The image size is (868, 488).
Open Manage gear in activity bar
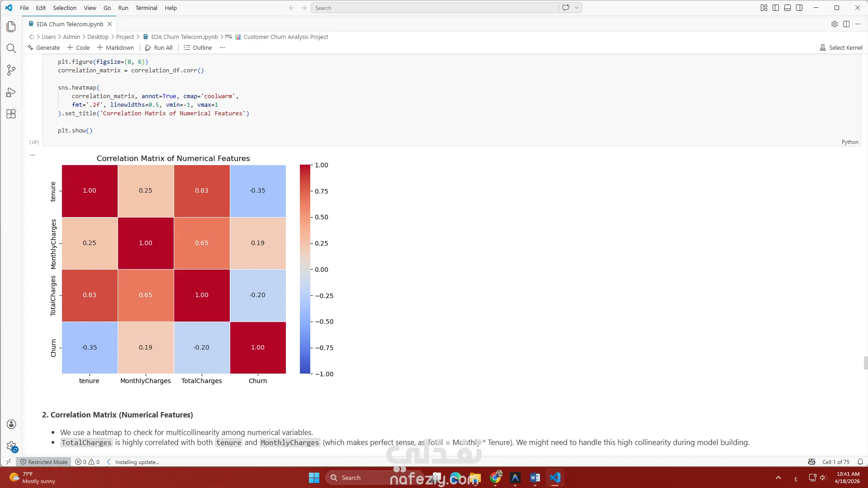tap(12, 447)
